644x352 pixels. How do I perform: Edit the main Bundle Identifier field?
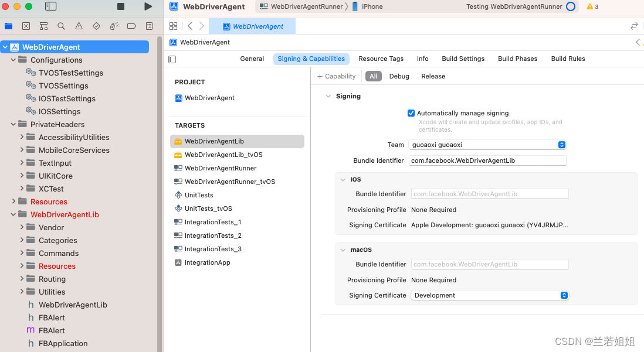click(487, 160)
